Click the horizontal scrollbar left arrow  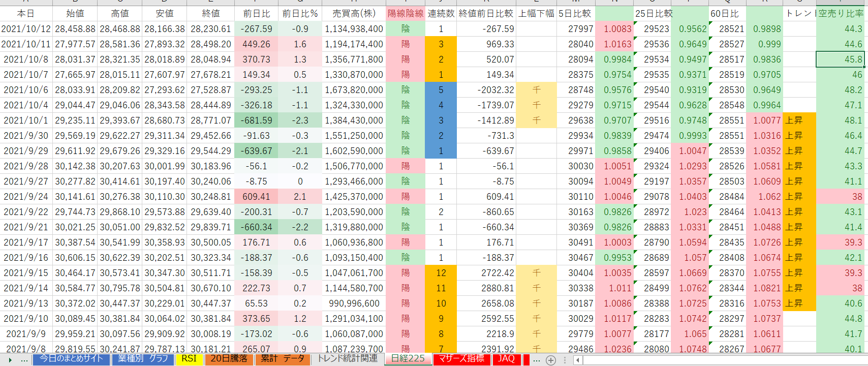[578, 360]
